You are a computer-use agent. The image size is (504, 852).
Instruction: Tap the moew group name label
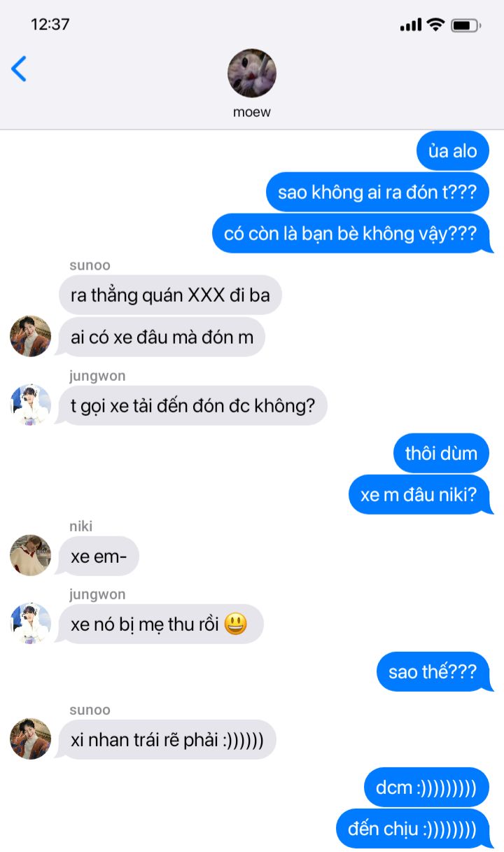pyautogui.click(x=252, y=112)
